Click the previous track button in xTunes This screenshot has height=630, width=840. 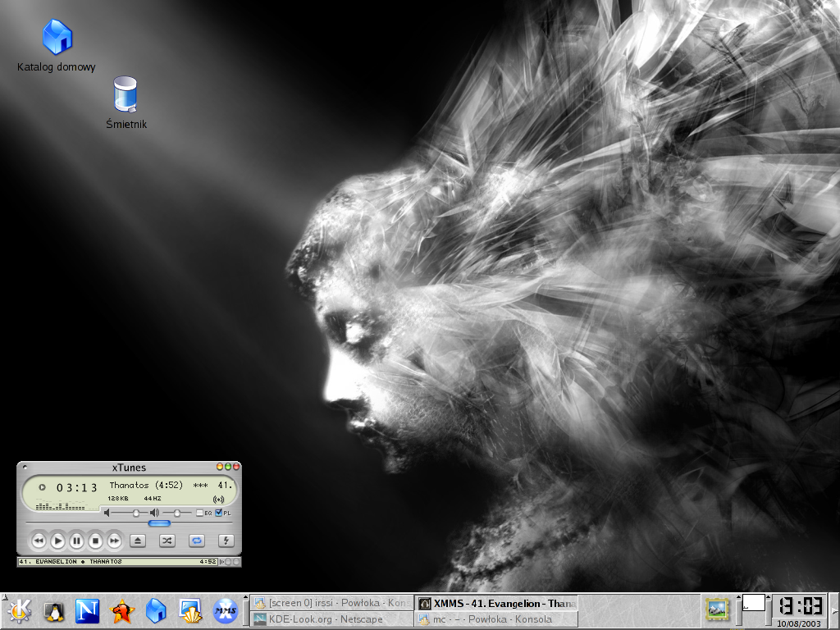pos(39,541)
